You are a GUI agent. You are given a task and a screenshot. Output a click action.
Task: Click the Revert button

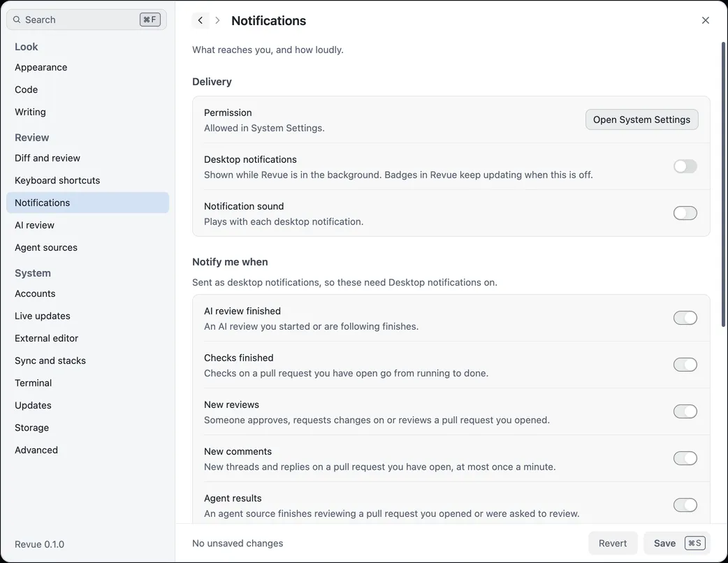point(613,543)
